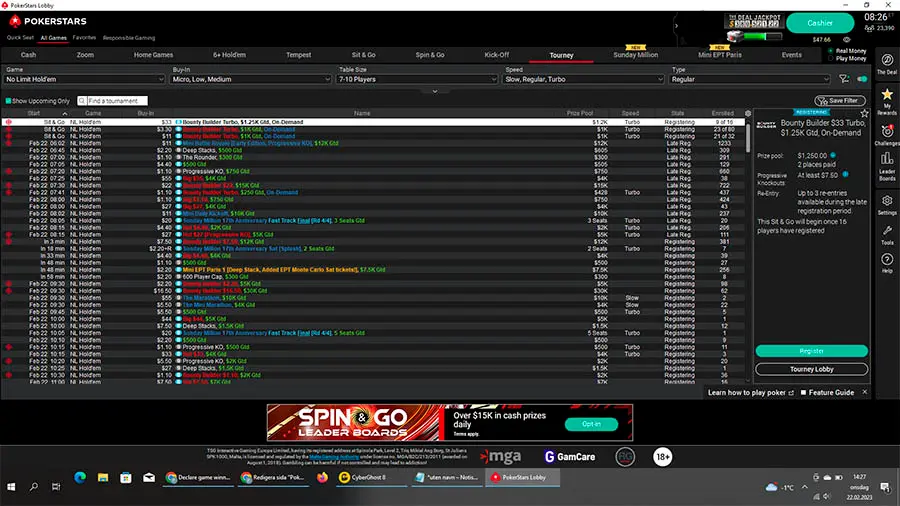This screenshot has width=900, height=506.
Task: Click the Cashier button
Action: click(820, 23)
